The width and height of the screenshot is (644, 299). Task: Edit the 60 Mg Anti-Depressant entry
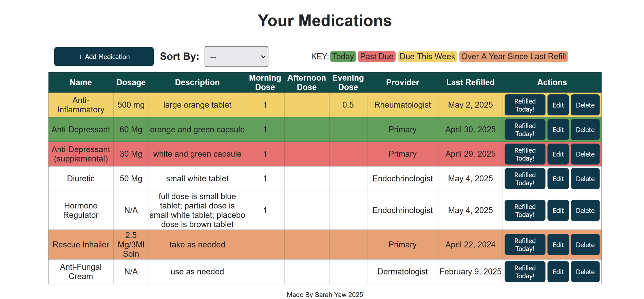(558, 130)
